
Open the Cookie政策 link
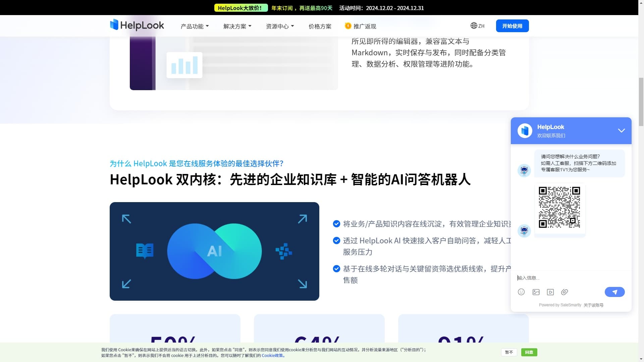273,356
